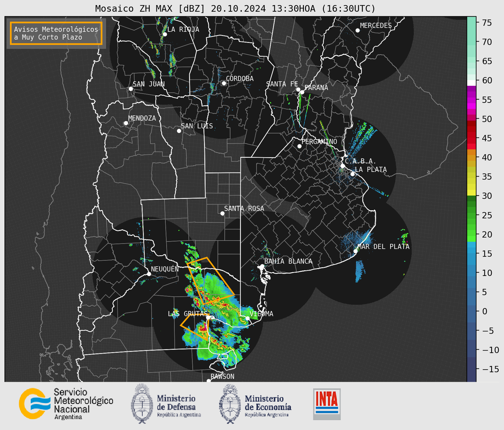Click the PERGAMINO city label
504x430 pixels.
(x=319, y=141)
